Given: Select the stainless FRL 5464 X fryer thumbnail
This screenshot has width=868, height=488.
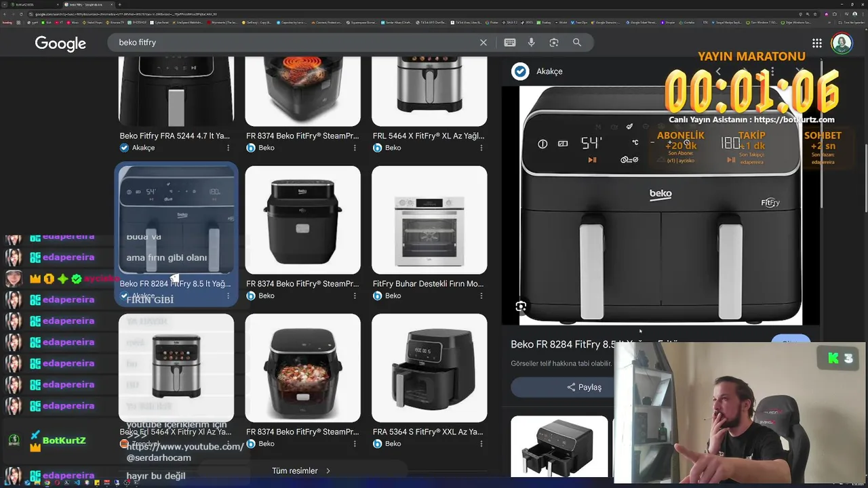Looking at the screenshot, I should click(x=429, y=91).
